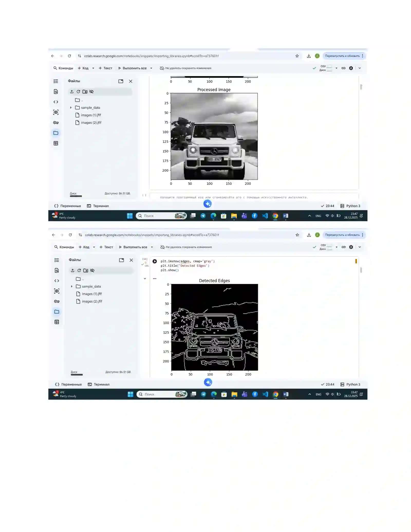Open Visual Studio Code from bottom taskbar
Viewport: 411px width, 532px height.
click(265, 394)
